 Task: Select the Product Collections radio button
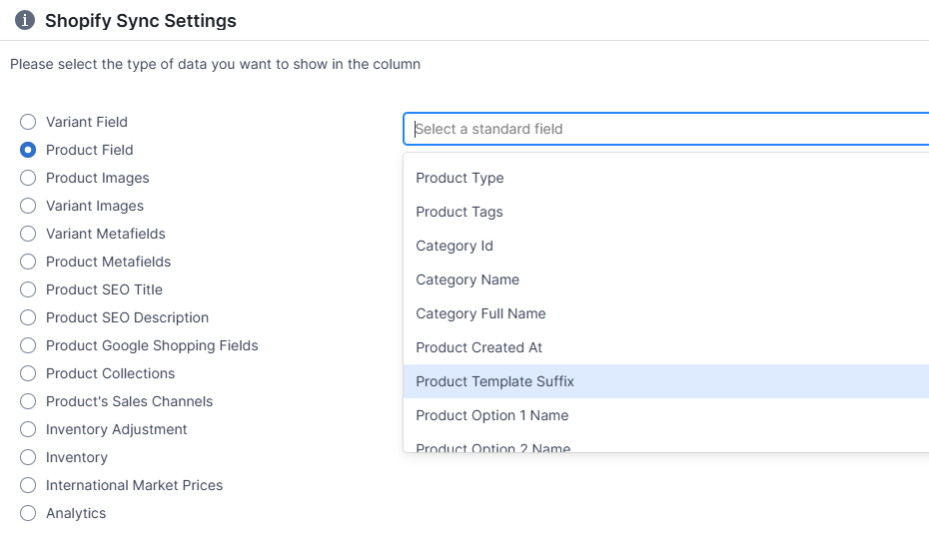[28, 373]
